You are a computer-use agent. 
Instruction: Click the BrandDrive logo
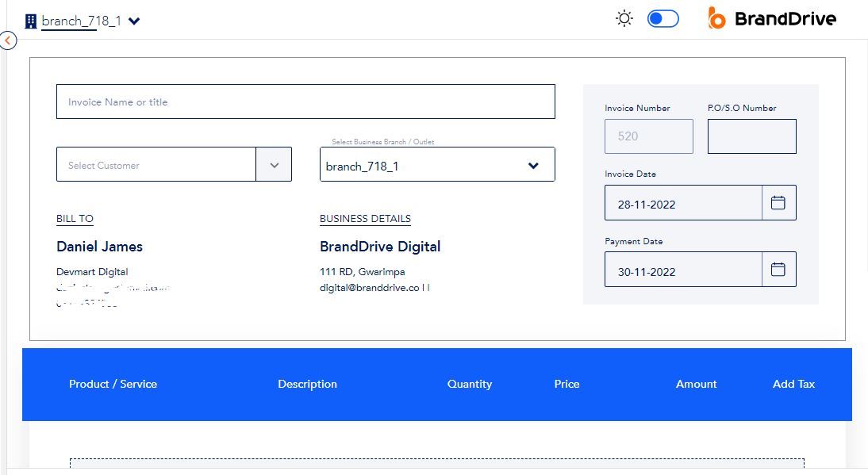pyautogui.click(x=772, y=18)
